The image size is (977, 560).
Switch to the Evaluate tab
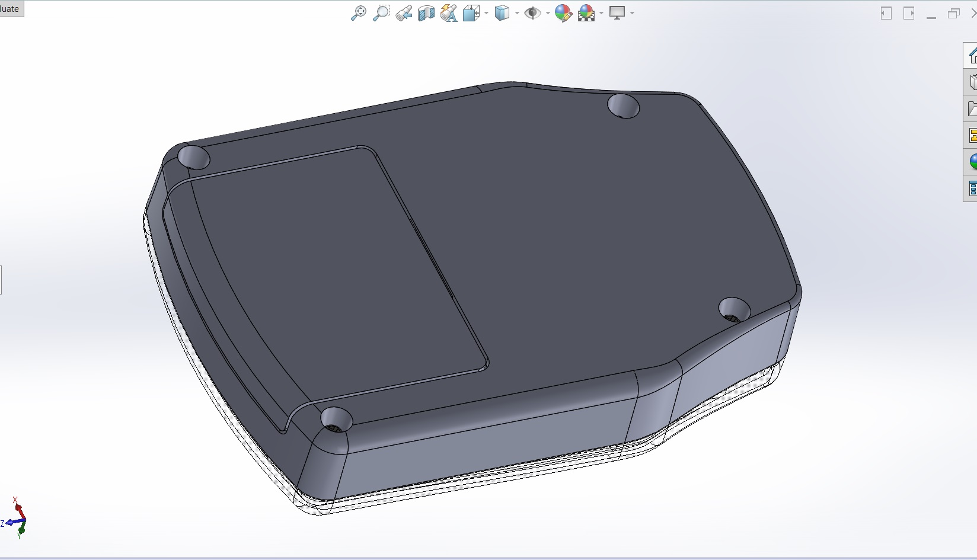pos(11,8)
